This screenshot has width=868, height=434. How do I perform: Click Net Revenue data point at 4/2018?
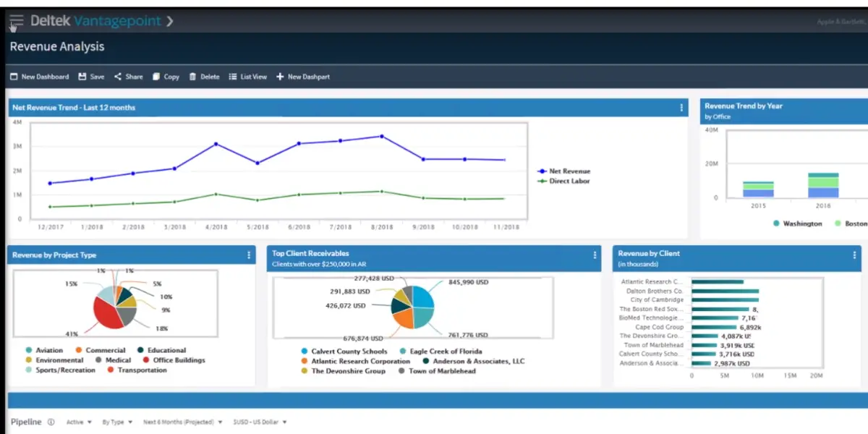[216, 144]
